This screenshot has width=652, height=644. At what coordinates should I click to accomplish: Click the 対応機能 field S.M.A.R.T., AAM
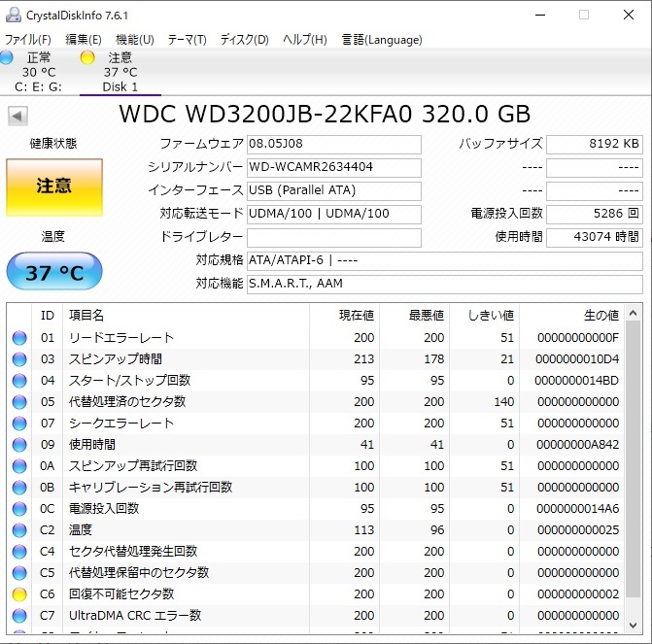[445, 284]
